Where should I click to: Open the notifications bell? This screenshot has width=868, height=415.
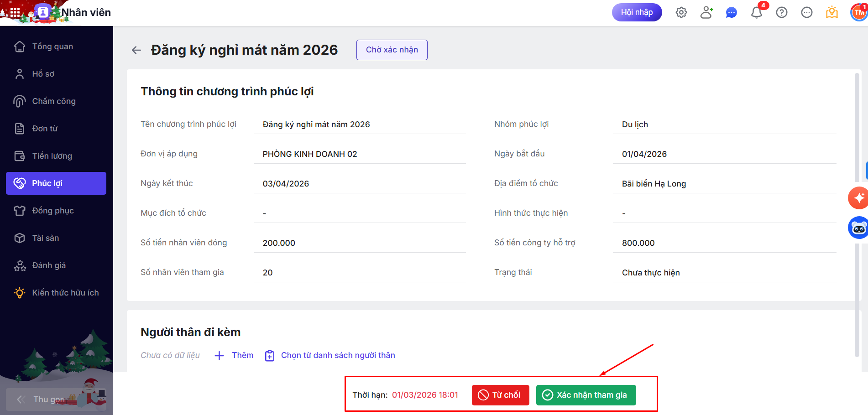tap(756, 12)
